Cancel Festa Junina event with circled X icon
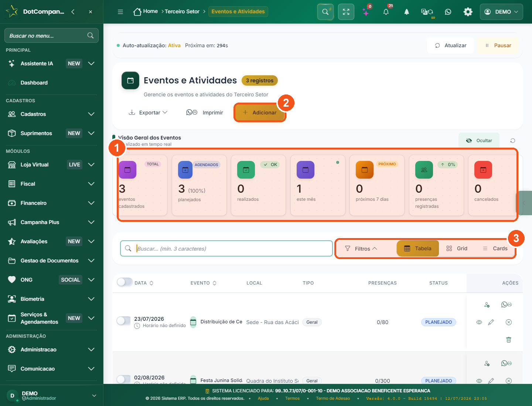This screenshot has width=532, height=406. (x=509, y=381)
